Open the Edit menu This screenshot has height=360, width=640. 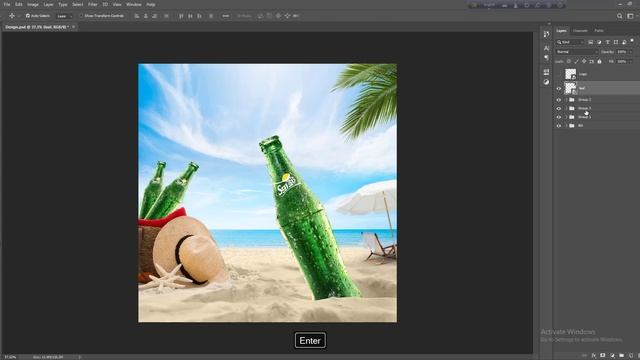pos(19,4)
